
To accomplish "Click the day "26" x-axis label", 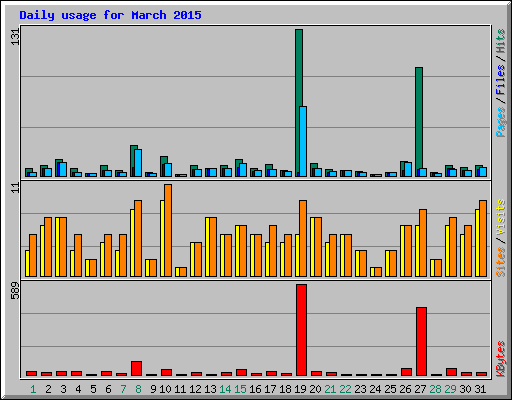I will pos(405,389).
